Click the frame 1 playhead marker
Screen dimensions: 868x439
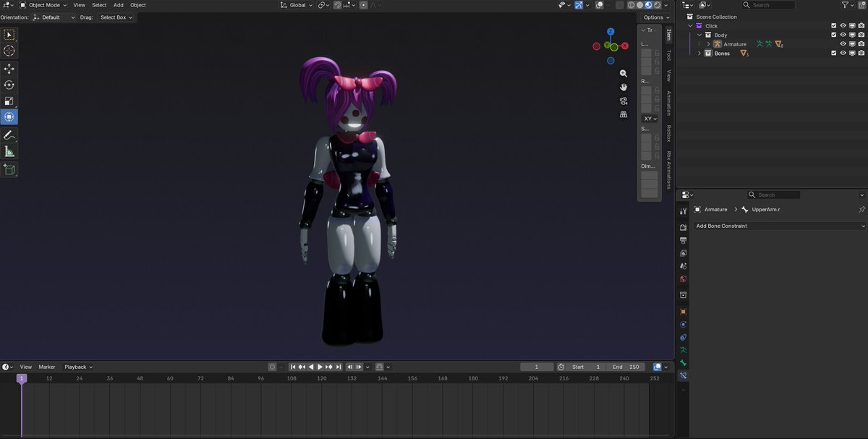(x=22, y=378)
